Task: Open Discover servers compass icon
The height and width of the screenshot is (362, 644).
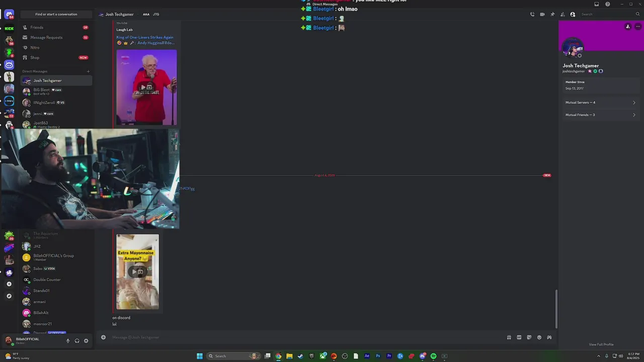Action: pos(9,296)
